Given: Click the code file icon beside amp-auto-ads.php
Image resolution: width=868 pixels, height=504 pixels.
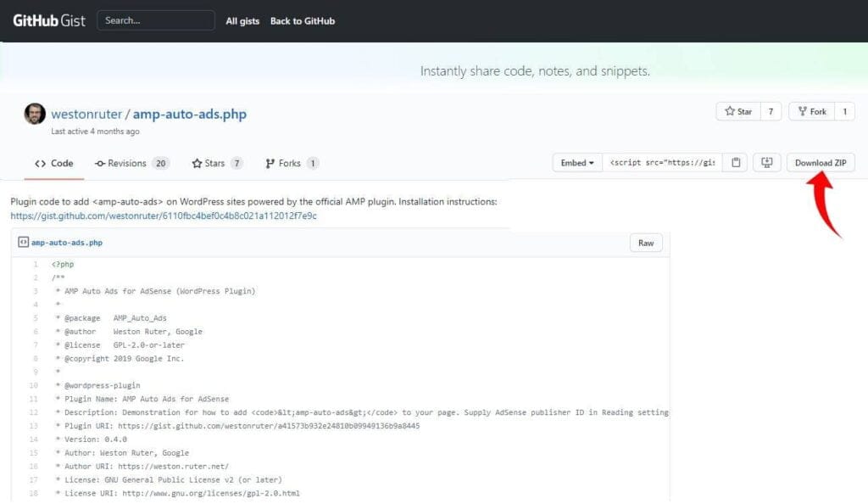Looking at the screenshot, I should (x=23, y=242).
